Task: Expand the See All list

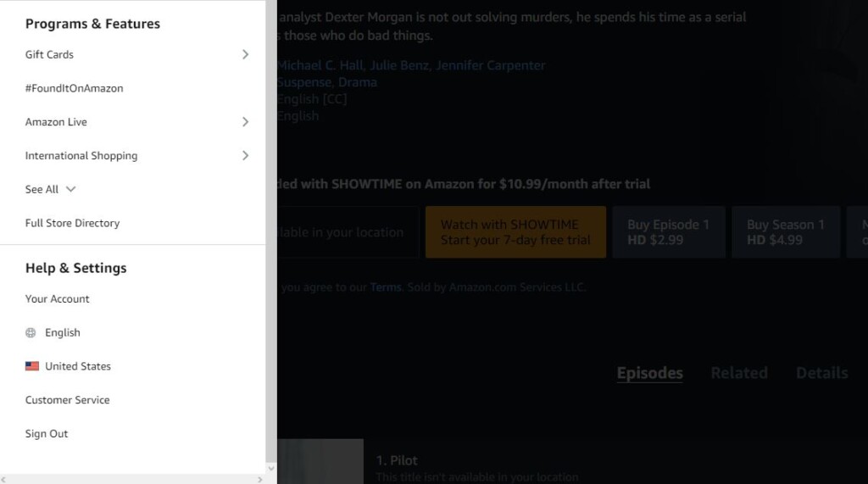Action: coord(50,189)
